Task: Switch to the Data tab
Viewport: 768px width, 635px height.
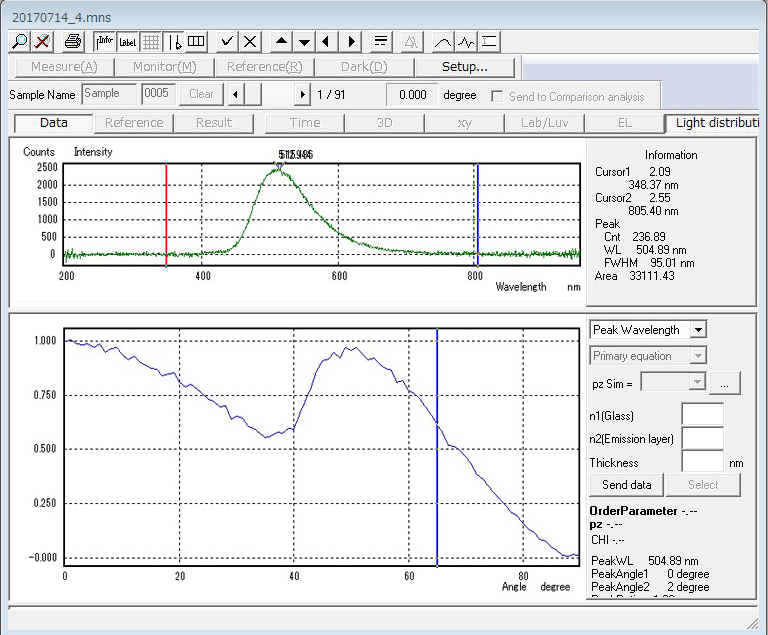Action: point(53,123)
